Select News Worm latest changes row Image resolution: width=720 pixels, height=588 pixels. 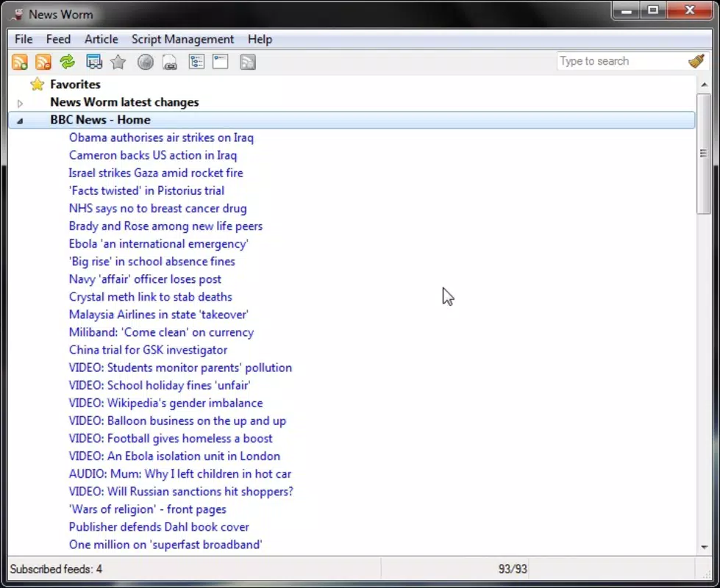click(x=124, y=102)
